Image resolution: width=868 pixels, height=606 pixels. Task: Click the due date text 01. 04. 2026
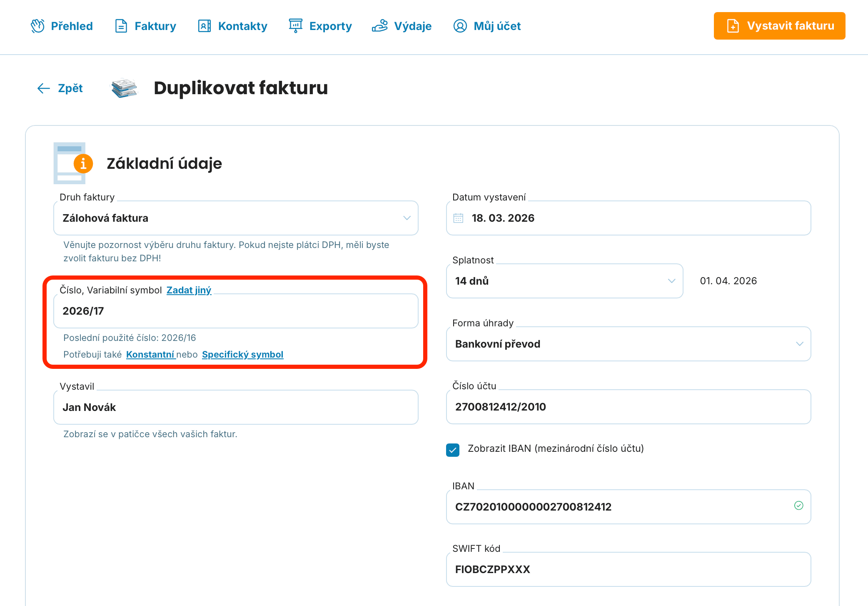pos(728,281)
